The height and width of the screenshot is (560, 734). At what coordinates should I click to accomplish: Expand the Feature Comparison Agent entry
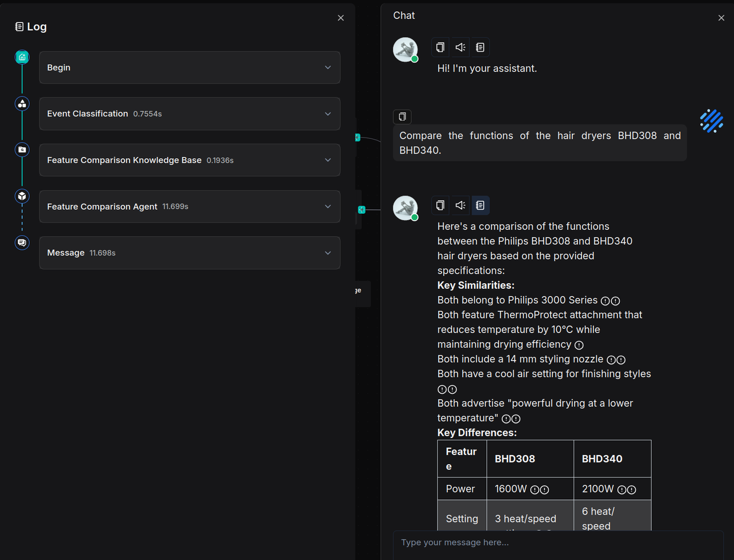pyautogui.click(x=328, y=206)
